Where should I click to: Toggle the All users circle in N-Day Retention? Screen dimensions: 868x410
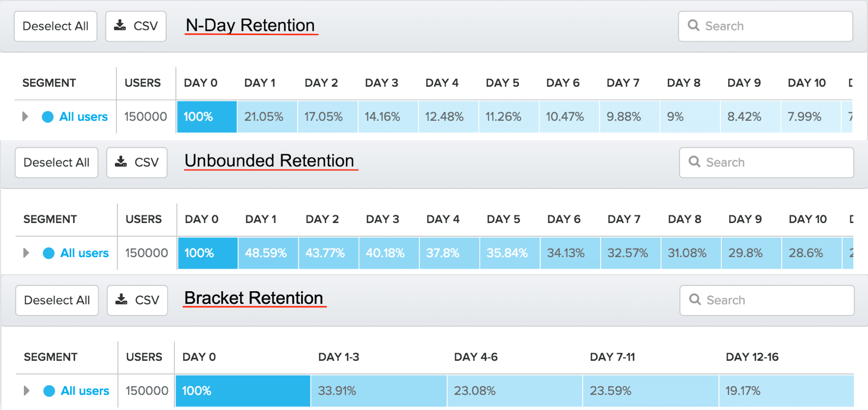pos(48,117)
